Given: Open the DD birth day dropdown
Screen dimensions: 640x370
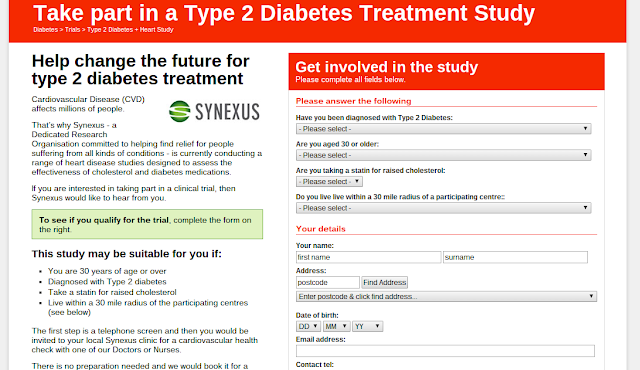Looking at the screenshot, I should 308,326.
